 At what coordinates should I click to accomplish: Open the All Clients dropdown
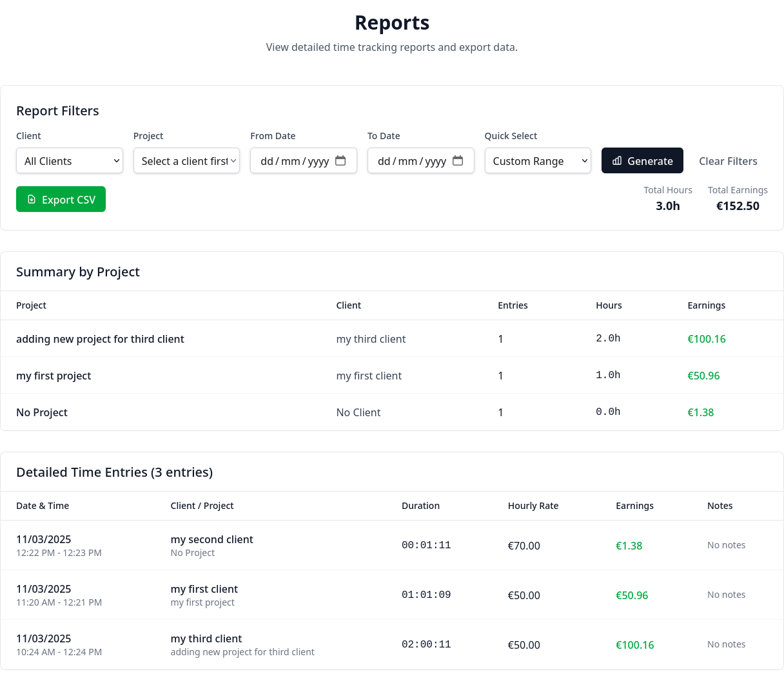click(69, 160)
